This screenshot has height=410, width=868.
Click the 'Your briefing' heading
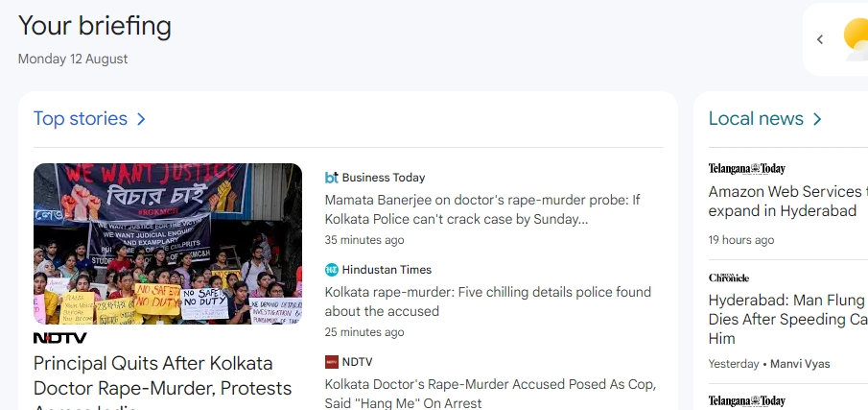click(x=95, y=26)
